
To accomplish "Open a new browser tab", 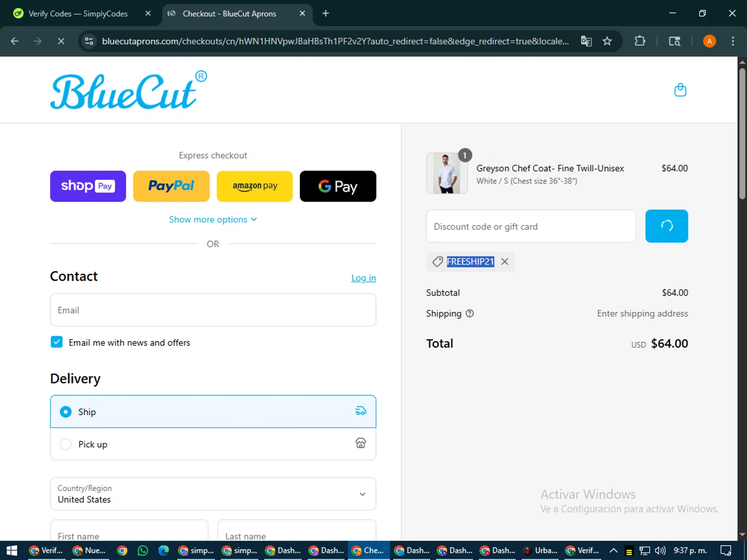I will click(x=326, y=13).
